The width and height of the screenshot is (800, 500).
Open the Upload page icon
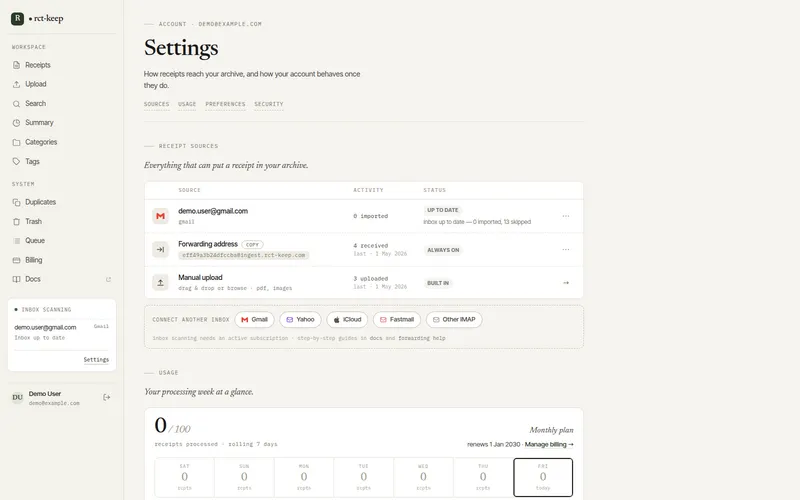point(16,84)
